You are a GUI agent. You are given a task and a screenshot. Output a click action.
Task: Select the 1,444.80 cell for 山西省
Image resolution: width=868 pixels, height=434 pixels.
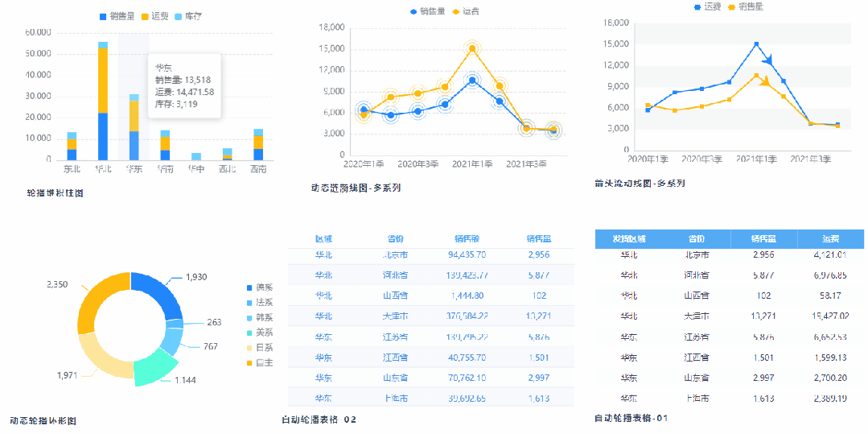[x=467, y=296]
